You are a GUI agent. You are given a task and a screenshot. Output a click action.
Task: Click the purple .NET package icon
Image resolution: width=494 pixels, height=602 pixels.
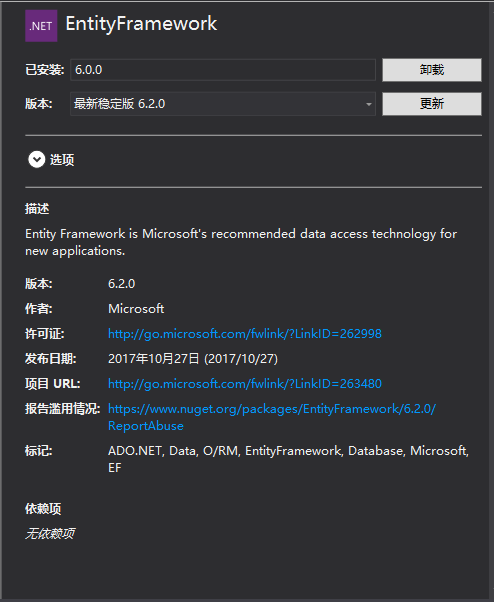click(41, 26)
